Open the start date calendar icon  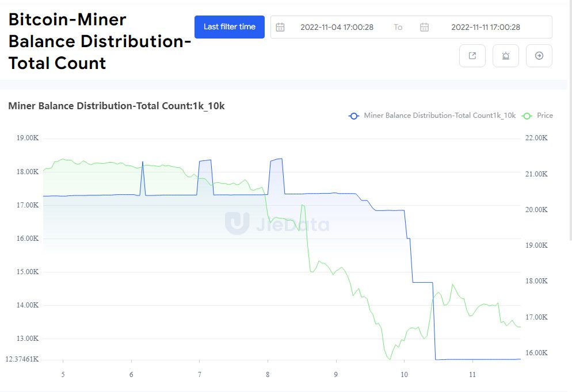point(280,27)
